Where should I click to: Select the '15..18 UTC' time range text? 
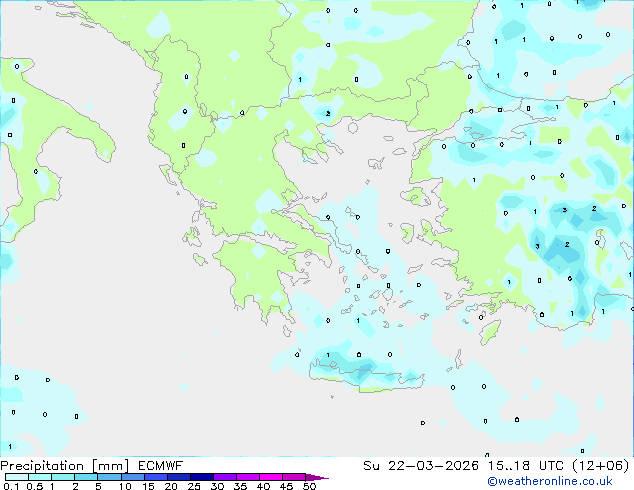point(525,466)
